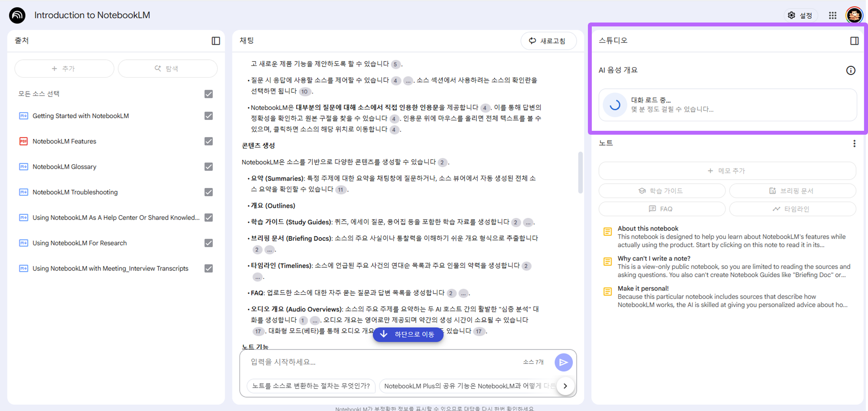
Task: Show next suggestion chevron arrow
Action: tap(565, 386)
